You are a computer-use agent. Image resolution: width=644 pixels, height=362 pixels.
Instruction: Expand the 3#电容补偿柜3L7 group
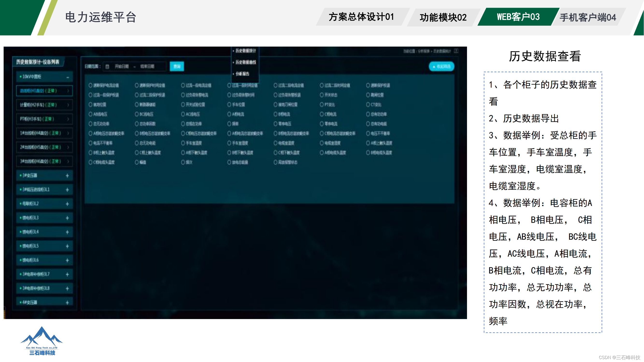67,274
